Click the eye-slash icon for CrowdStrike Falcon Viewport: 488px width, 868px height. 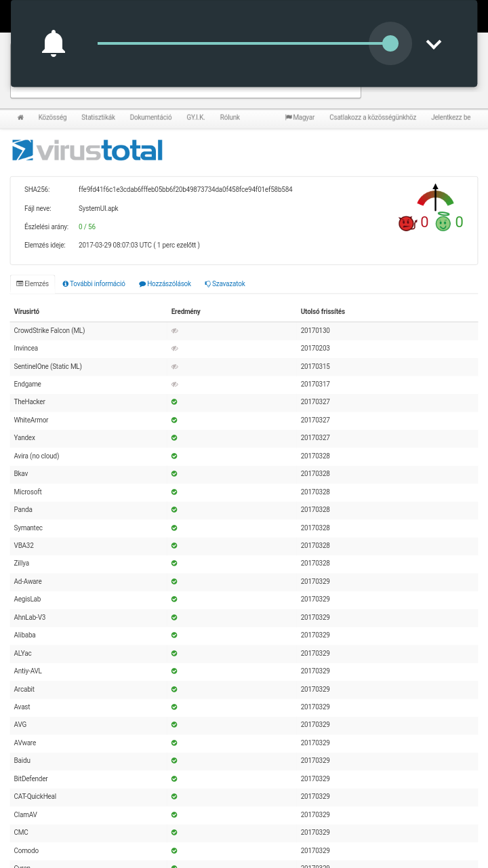[x=174, y=331]
